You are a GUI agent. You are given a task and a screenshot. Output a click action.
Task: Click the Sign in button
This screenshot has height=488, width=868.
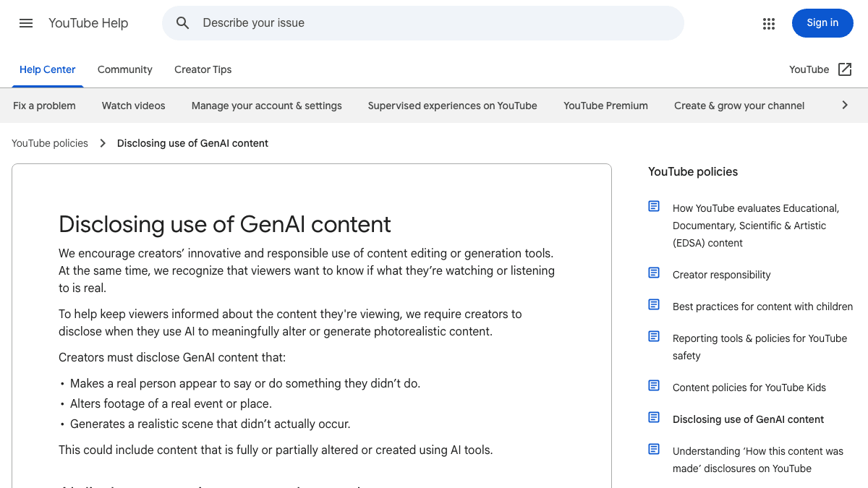pyautogui.click(x=822, y=23)
